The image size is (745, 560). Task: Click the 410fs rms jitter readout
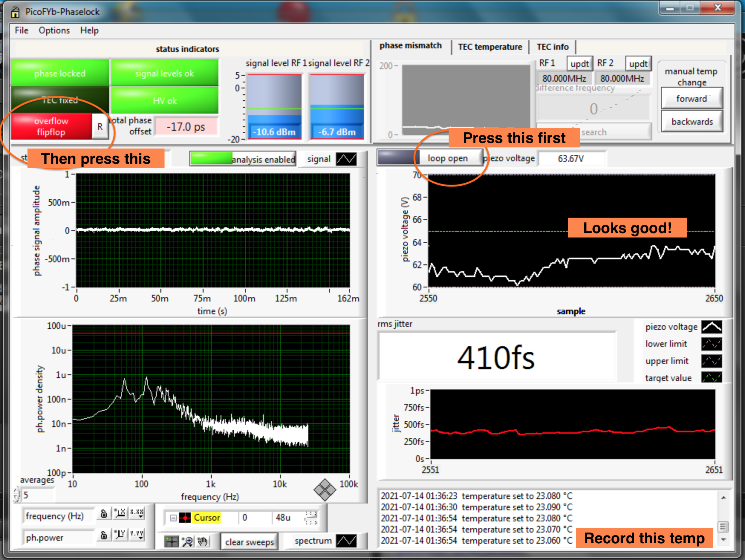point(496,357)
